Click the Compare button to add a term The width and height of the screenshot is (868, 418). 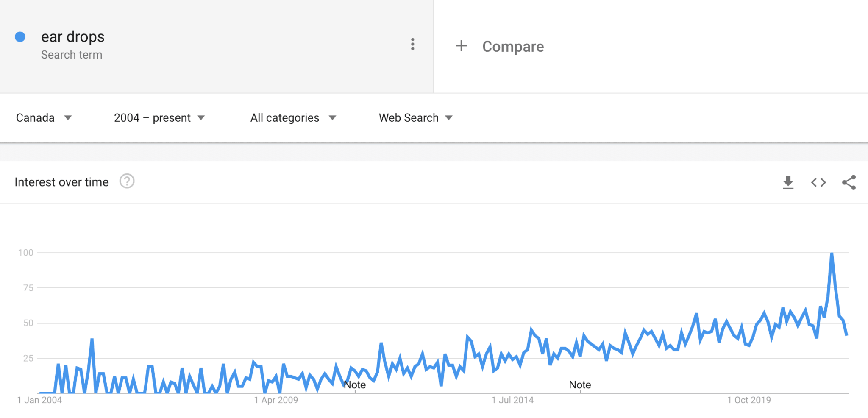[513, 47]
